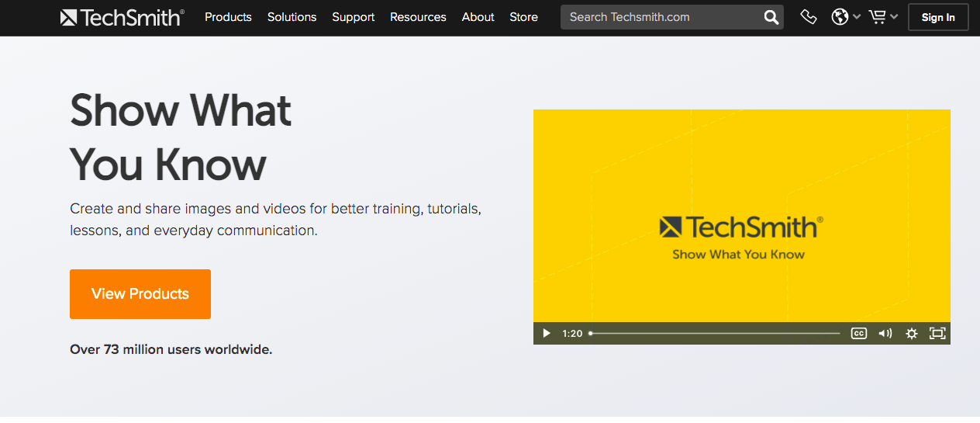This screenshot has width=980, height=423.
Task: Expand the chevron beside the globe
Action: 857,17
